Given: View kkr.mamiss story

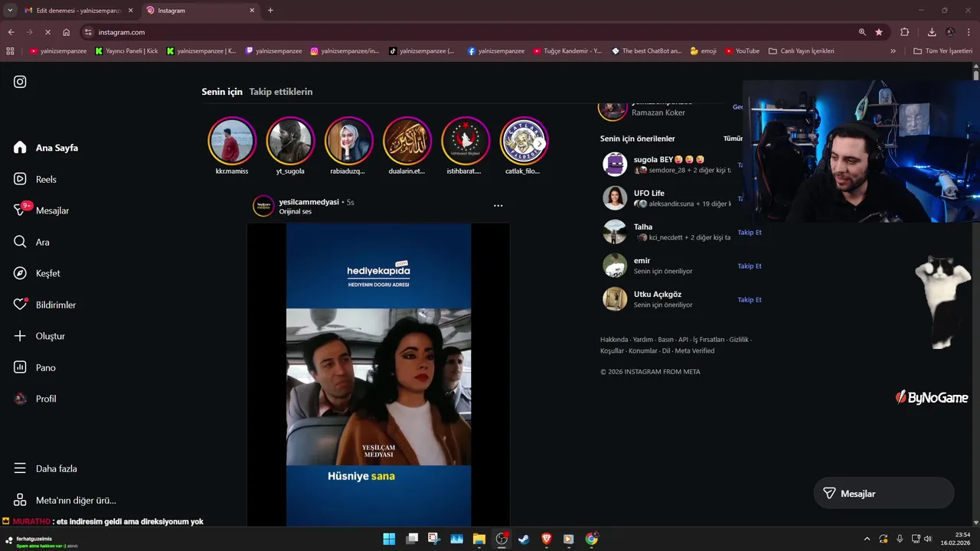Looking at the screenshot, I should (x=232, y=141).
